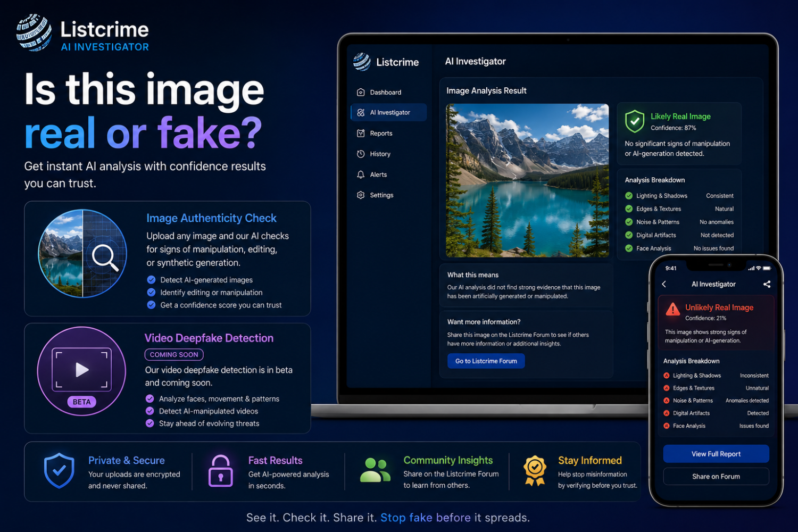Click the Reports document icon
The image size is (798, 532).
tap(361, 133)
